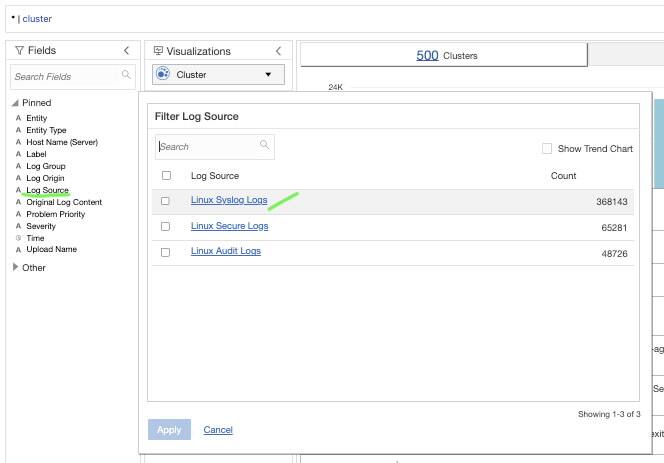664x463 pixels.
Task: Collapse the Pinned fields section
Action: (x=15, y=103)
